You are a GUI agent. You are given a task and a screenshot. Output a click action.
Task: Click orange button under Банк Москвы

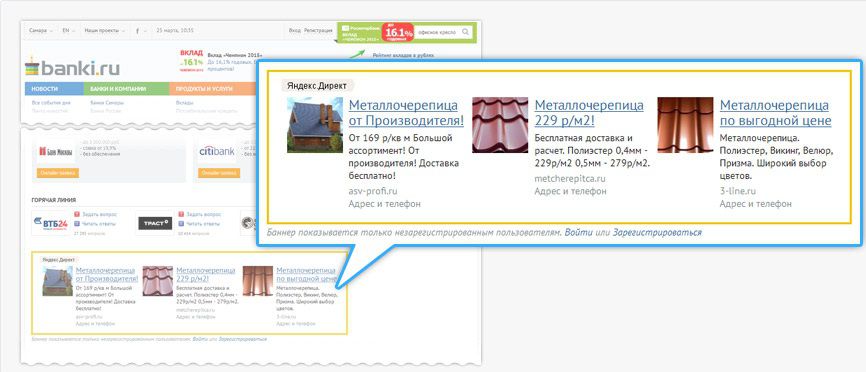(x=57, y=173)
